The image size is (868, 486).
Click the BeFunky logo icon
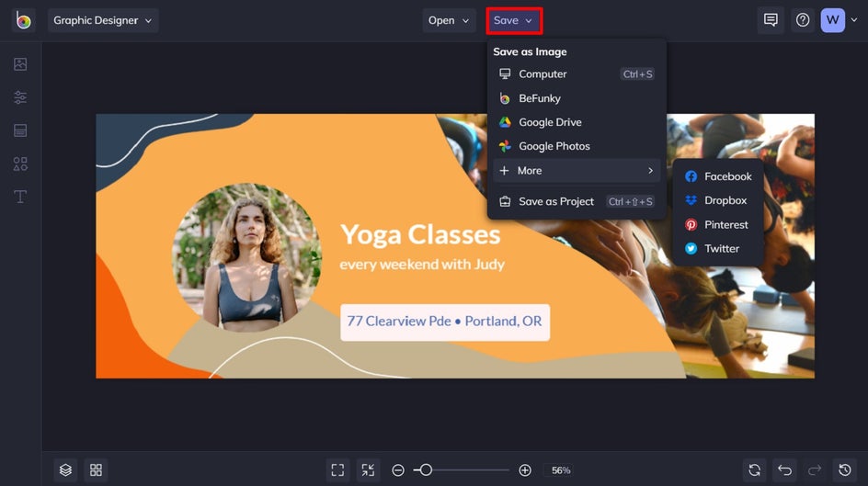point(23,20)
